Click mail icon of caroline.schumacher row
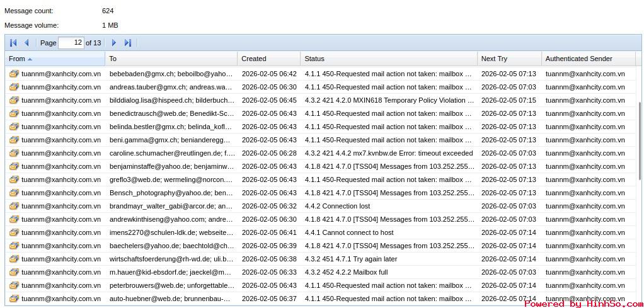Screen dimensions: 644x308 (x=14, y=153)
